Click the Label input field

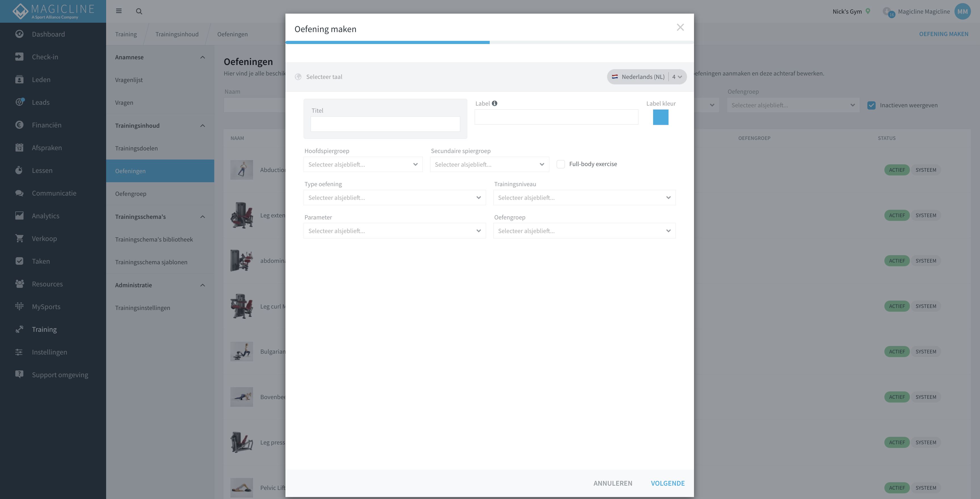[x=556, y=117]
